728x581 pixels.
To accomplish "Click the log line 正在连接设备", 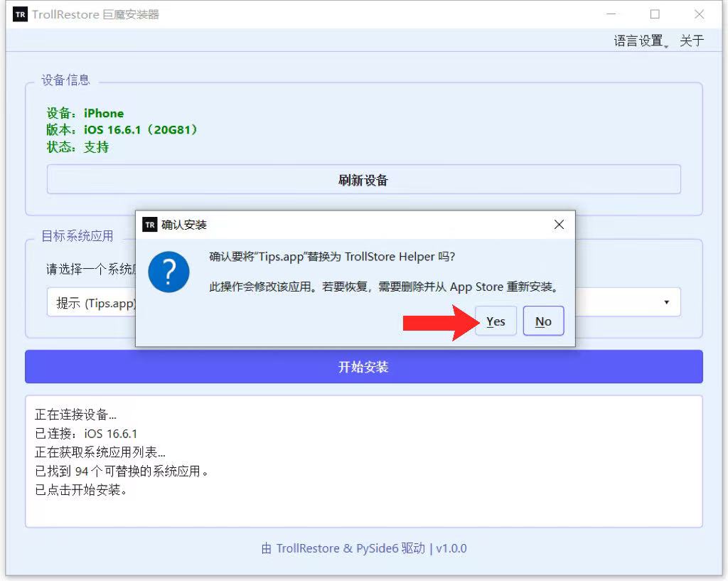I will tap(75, 415).
